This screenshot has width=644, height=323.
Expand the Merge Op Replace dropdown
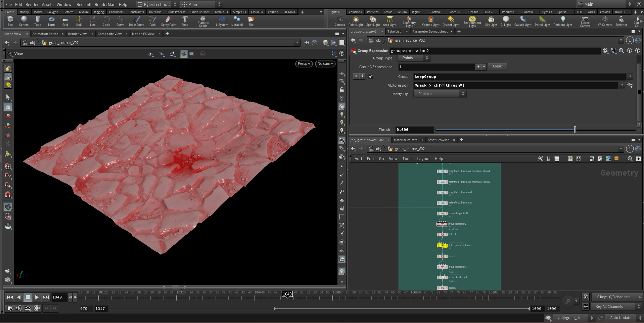tap(440, 94)
